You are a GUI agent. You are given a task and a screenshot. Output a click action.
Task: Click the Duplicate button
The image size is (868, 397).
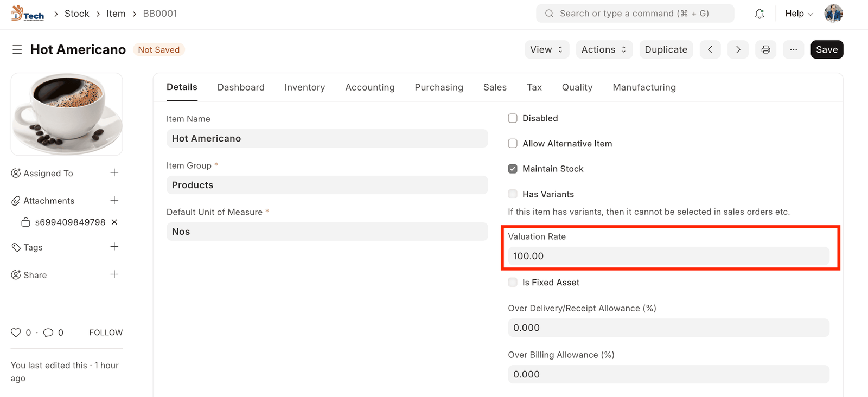(666, 49)
